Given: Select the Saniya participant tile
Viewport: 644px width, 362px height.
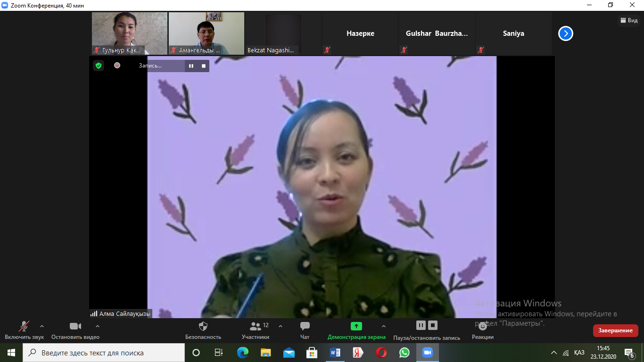Looking at the screenshot, I should (514, 33).
